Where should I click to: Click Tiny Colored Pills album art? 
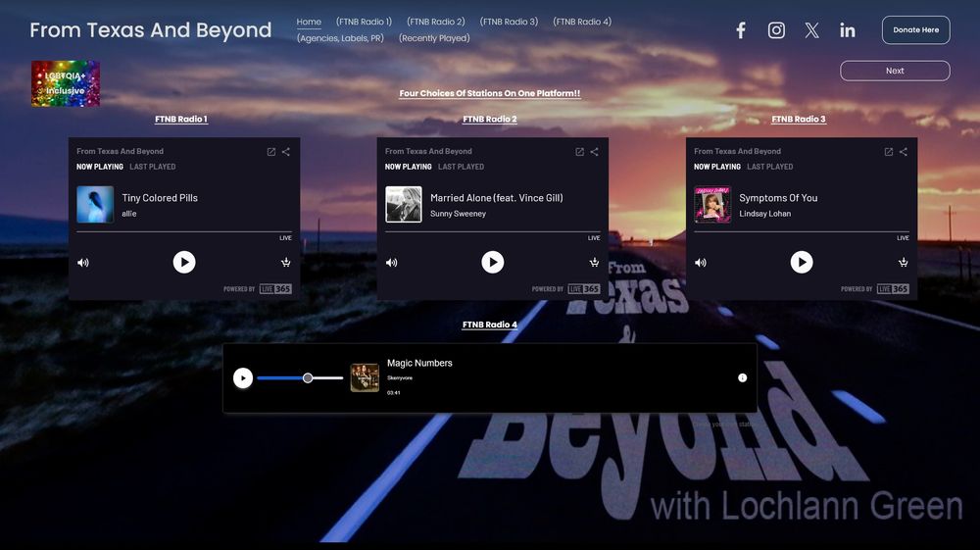click(x=95, y=204)
